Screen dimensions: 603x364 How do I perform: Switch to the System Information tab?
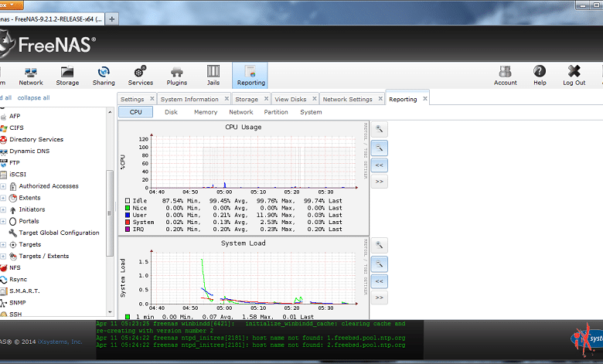189,99
